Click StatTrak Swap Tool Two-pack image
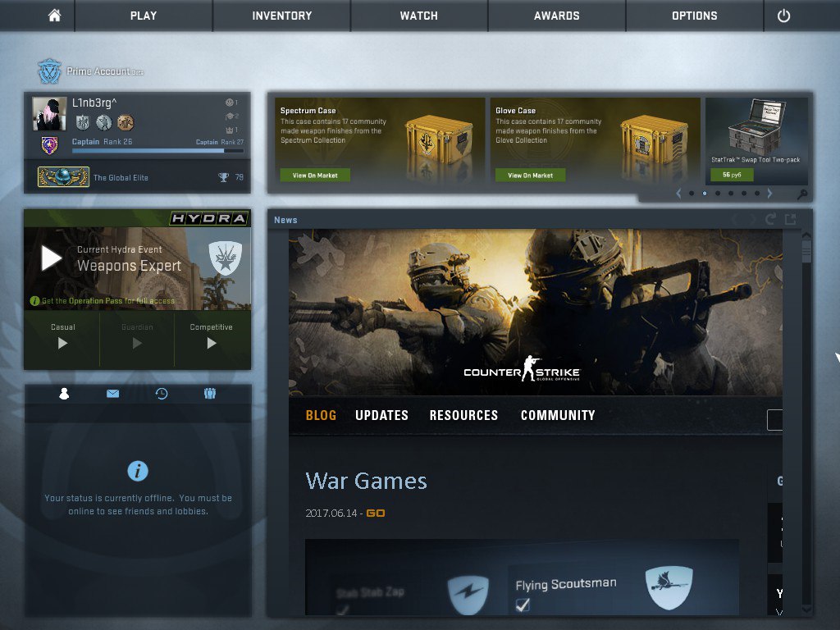This screenshot has height=630, width=840. 756,126
